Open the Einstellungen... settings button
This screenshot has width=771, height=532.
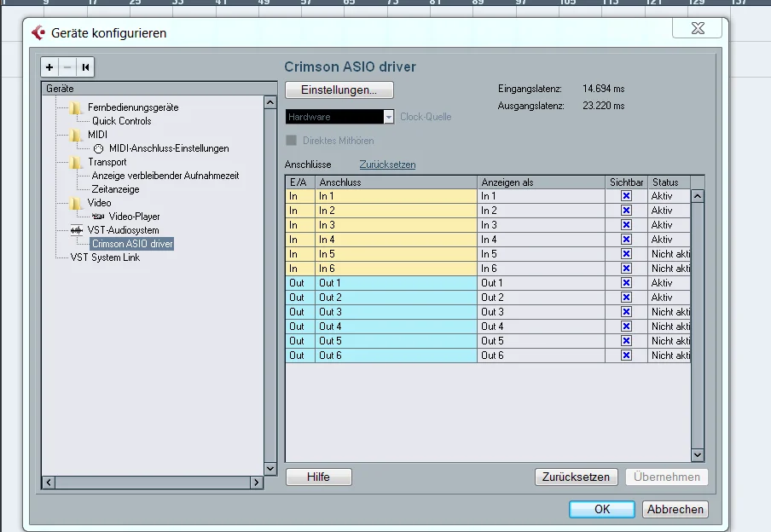(x=339, y=90)
